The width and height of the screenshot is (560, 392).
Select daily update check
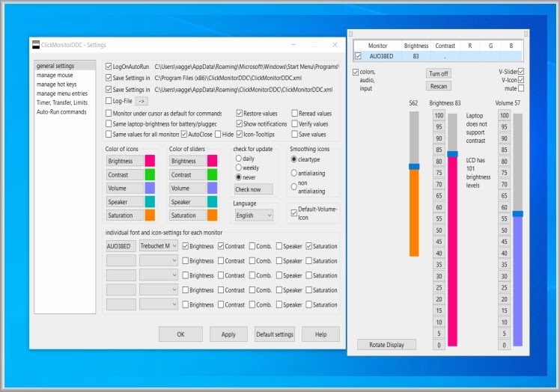click(x=239, y=158)
